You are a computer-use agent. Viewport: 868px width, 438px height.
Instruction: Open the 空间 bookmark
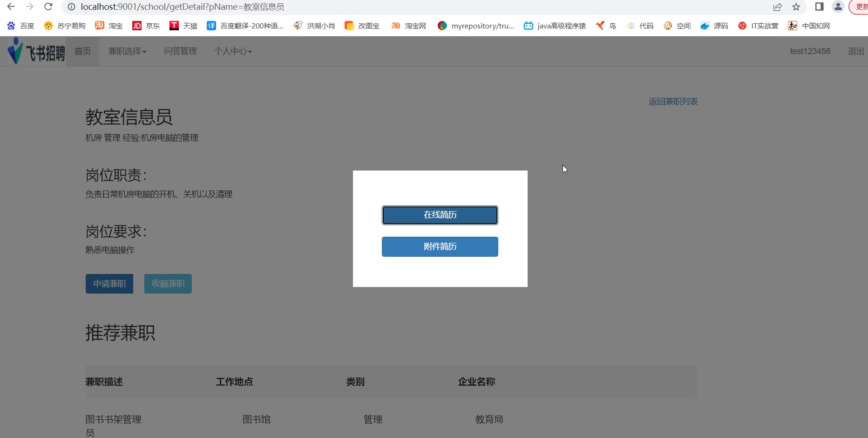pyautogui.click(x=677, y=26)
